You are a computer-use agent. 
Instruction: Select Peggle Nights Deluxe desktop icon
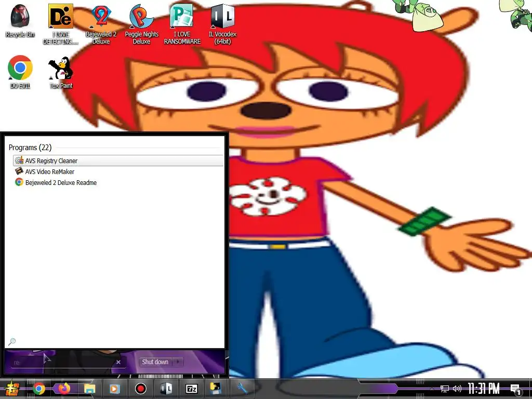coord(141,24)
